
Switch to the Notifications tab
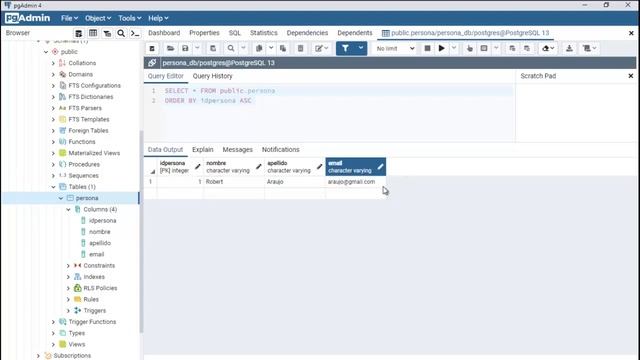(x=281, y=150)
